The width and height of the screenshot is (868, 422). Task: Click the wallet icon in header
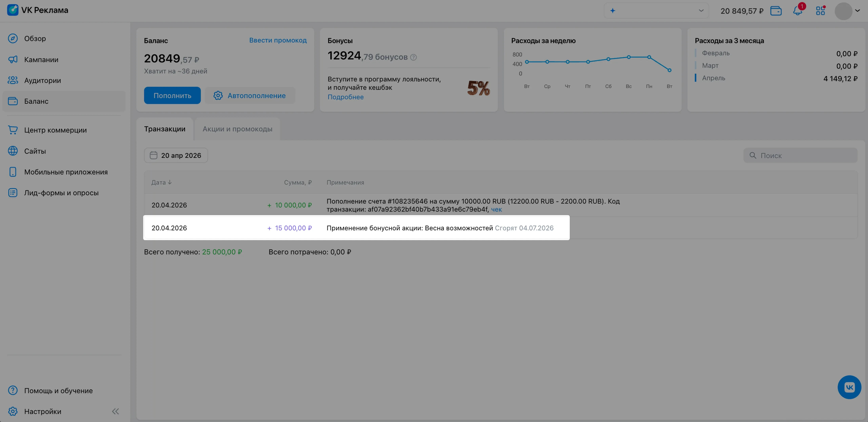point(776,11)
